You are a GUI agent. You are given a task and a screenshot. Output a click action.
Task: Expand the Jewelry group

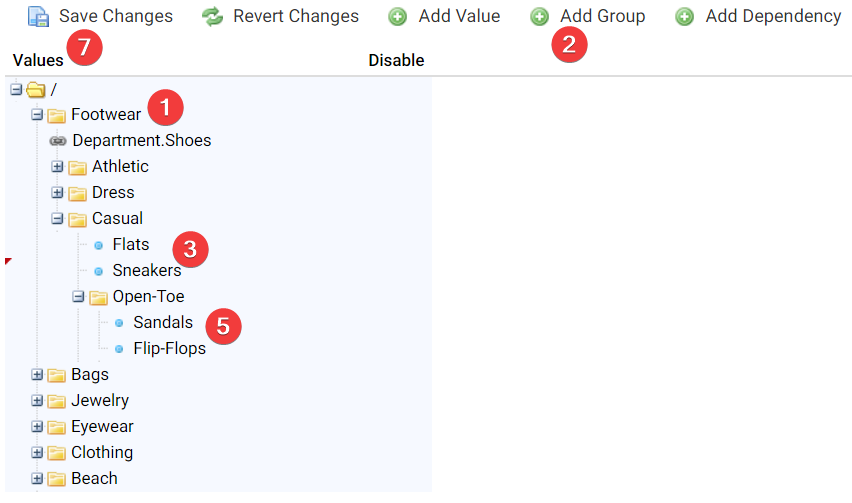click(37, 401)
